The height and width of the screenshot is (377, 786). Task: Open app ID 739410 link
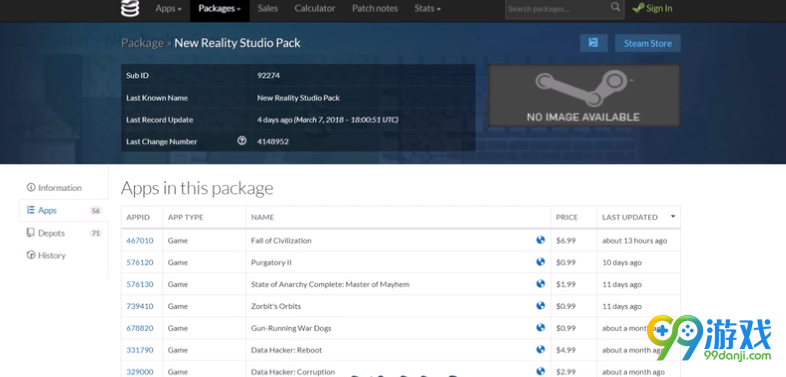pos(140,306)
